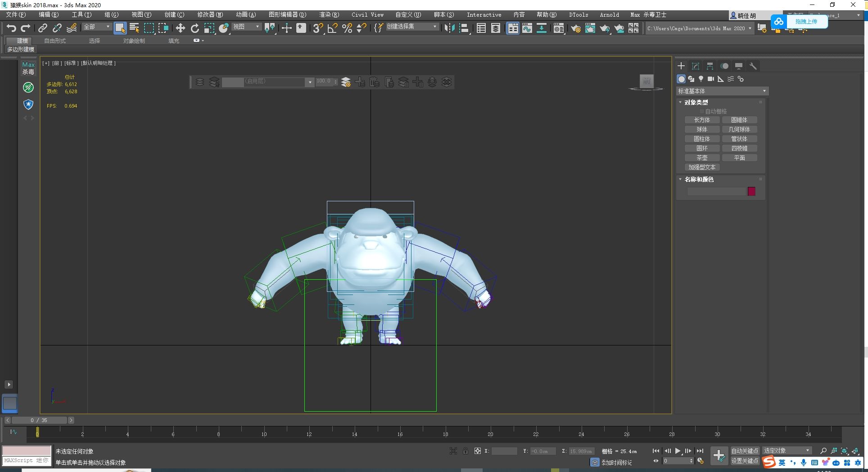Toggle the Ribbon display button

(513, 28)
